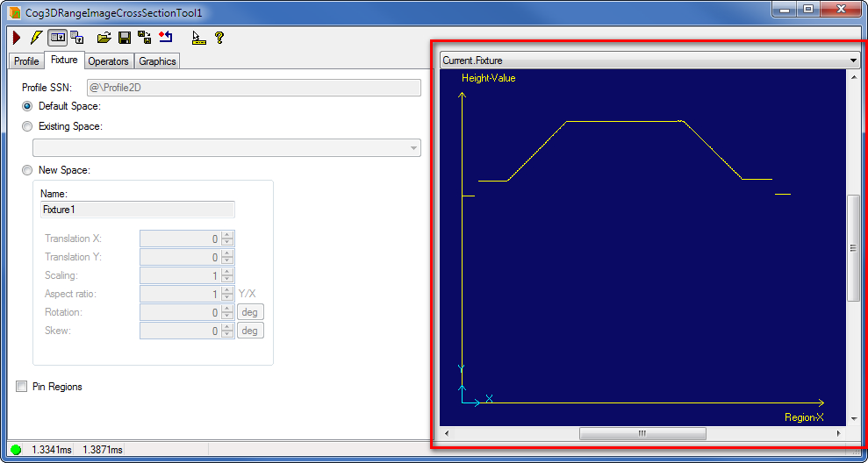
Task: Click the yellow question mark Help icon
Action: pyautogui.click(x=219, y=38)
